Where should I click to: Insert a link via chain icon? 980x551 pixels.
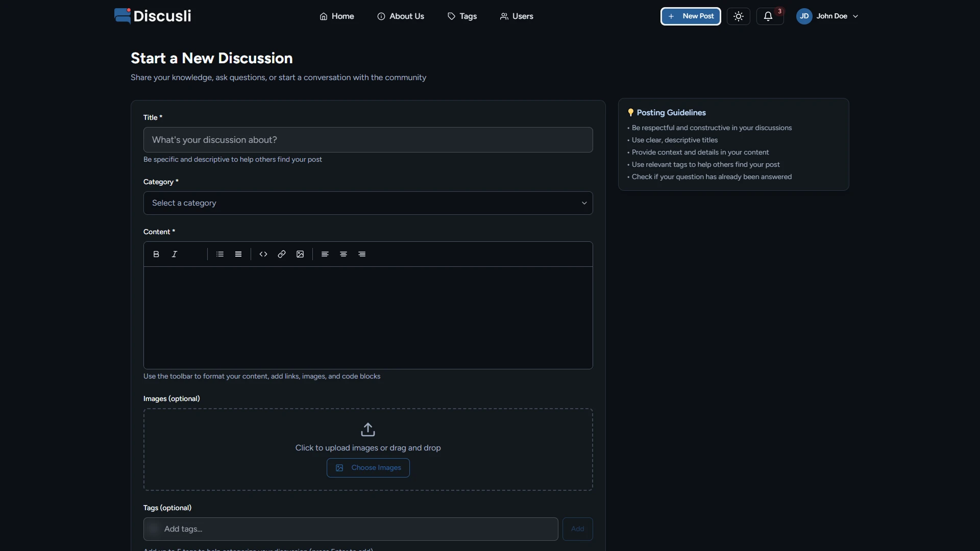[282, 254]
